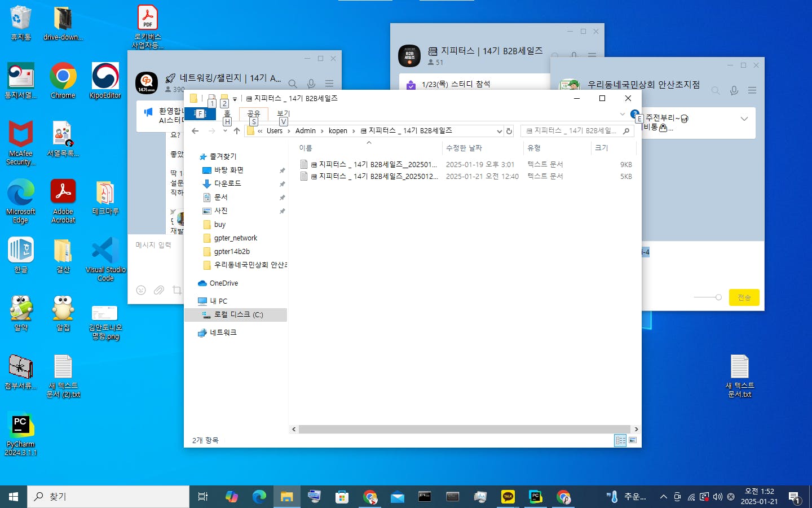Start voice talk in 네트워킹/챌린지 chat
The height and width of the screenshot is (508, 812).
[311, 84]
